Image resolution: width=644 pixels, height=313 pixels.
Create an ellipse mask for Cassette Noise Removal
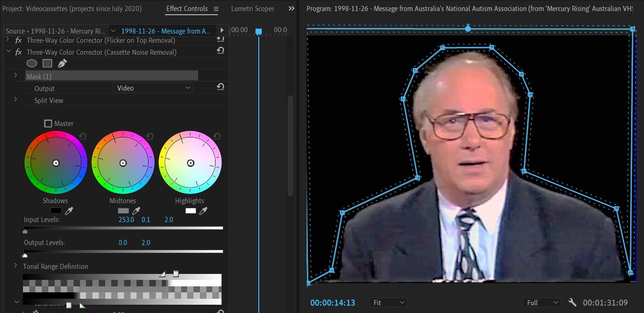point(32,63)
